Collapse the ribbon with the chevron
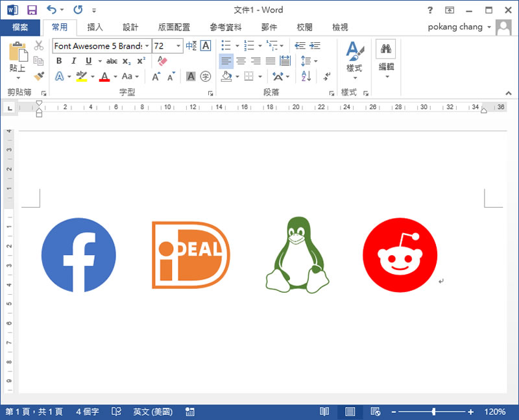Image resolution: width=519 pixels, height=420 pixels. pos(509,93)
